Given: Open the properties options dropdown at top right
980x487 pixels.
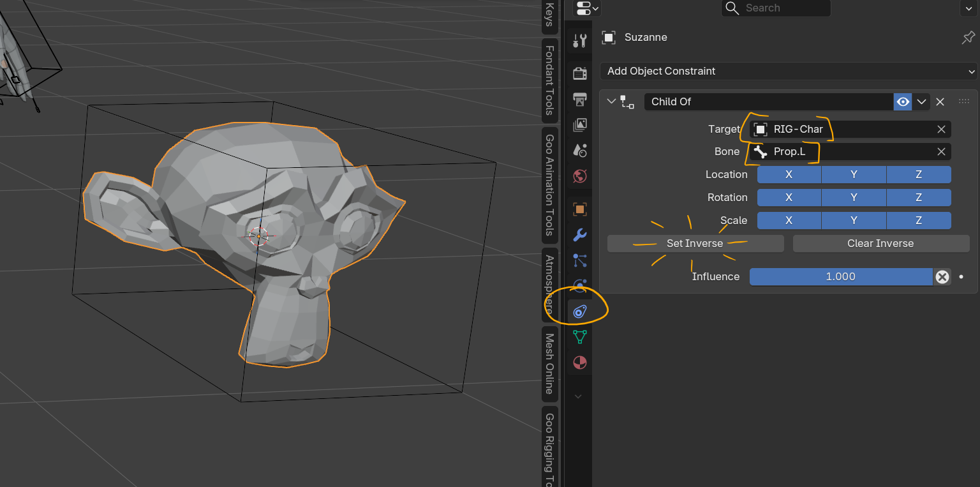Looking at the screenshot, I should point(968,8).
